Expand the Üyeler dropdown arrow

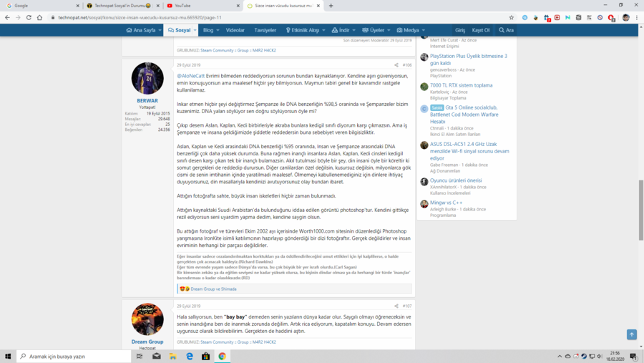pos(389,30)
